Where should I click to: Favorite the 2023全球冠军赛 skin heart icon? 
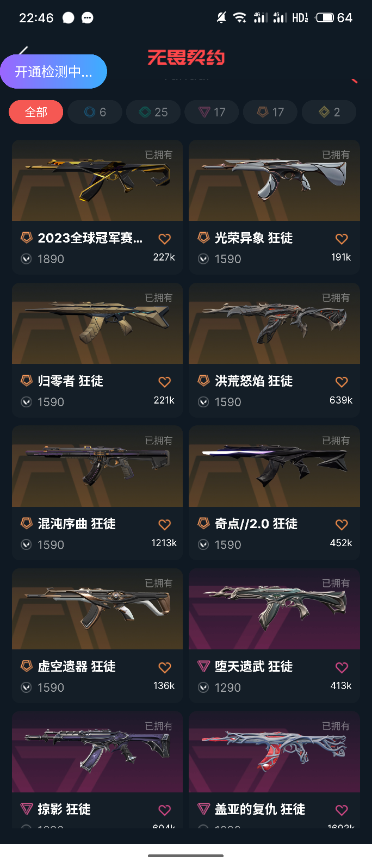tap(165, 239)
